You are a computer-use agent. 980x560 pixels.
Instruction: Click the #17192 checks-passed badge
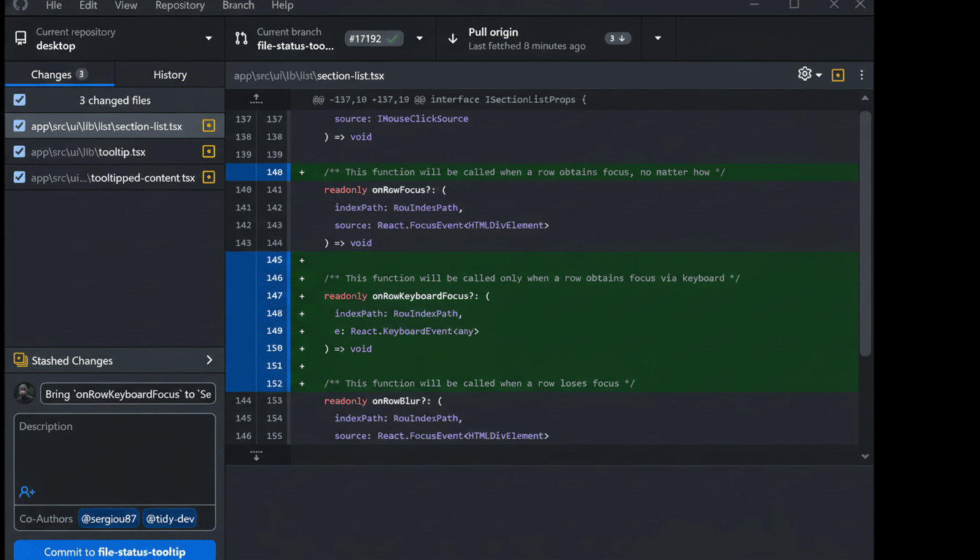374,38
